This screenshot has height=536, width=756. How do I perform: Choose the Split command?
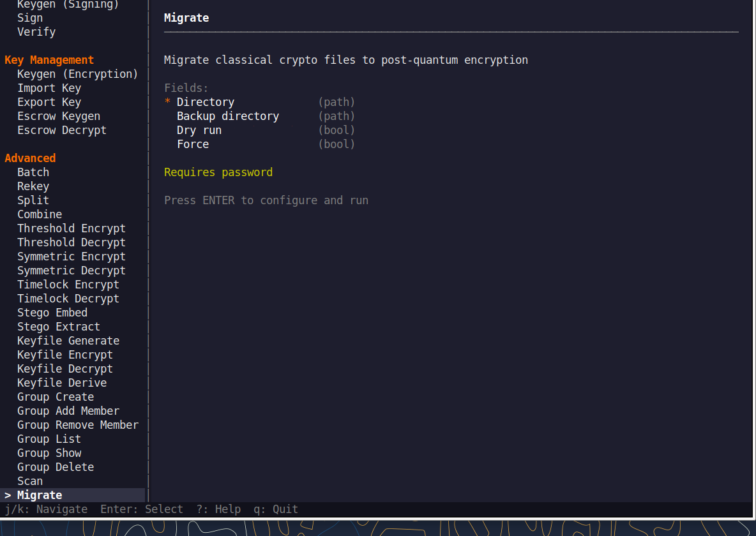click(33, 200)
